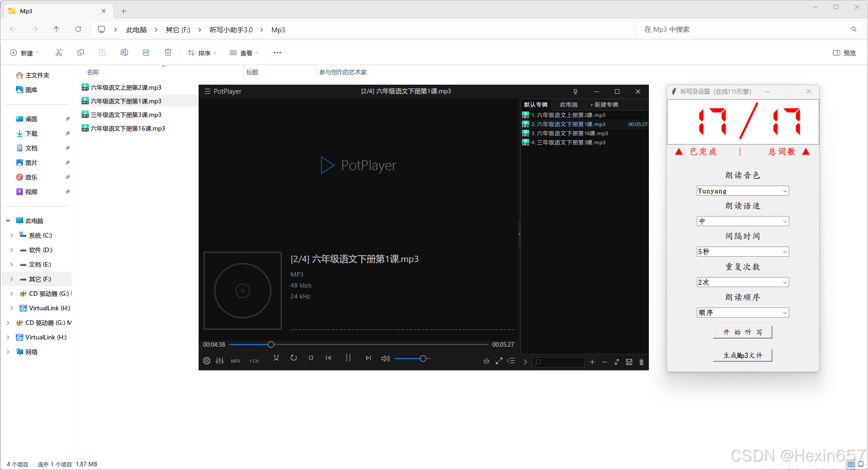Expand the 系统 (C:) drive node

[x=11, y=235]
